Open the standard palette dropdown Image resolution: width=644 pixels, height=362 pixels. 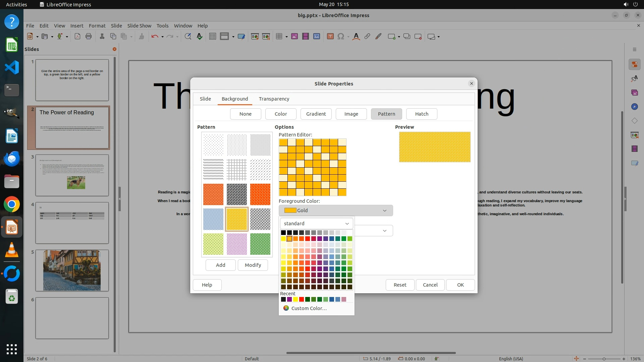(x=316, y=224)
